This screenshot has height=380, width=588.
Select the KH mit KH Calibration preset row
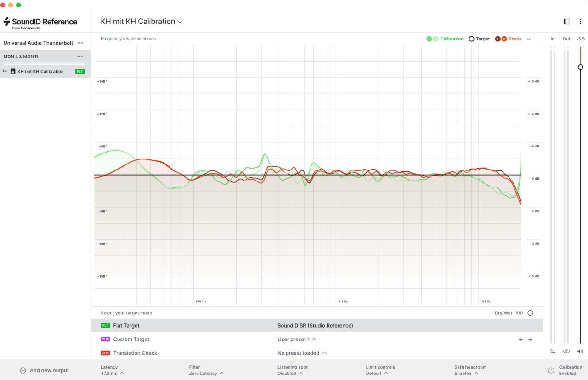[45, 71]
